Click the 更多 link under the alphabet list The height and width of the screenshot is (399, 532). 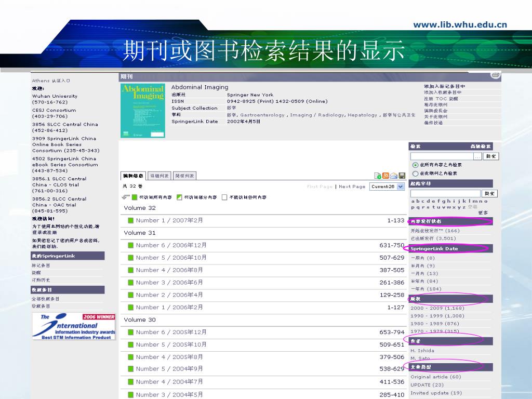click(x=483, y=212)
